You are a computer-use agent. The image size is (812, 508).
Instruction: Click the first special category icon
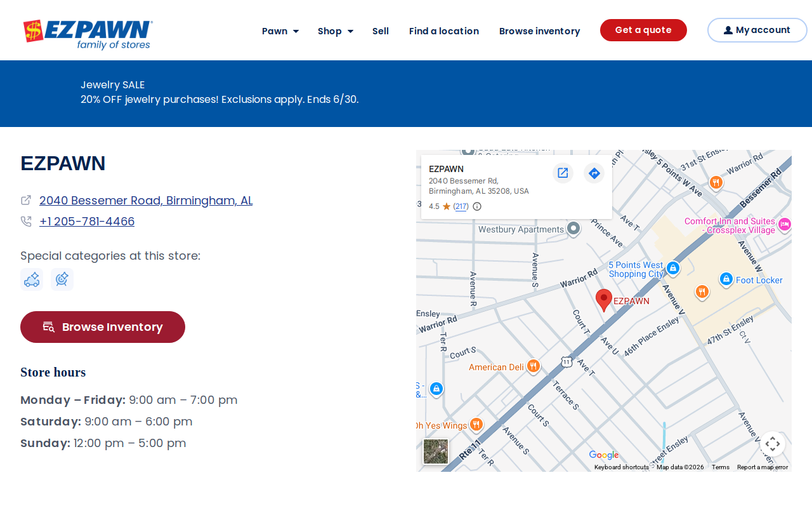pyautogui.click(x=32, y=279)
